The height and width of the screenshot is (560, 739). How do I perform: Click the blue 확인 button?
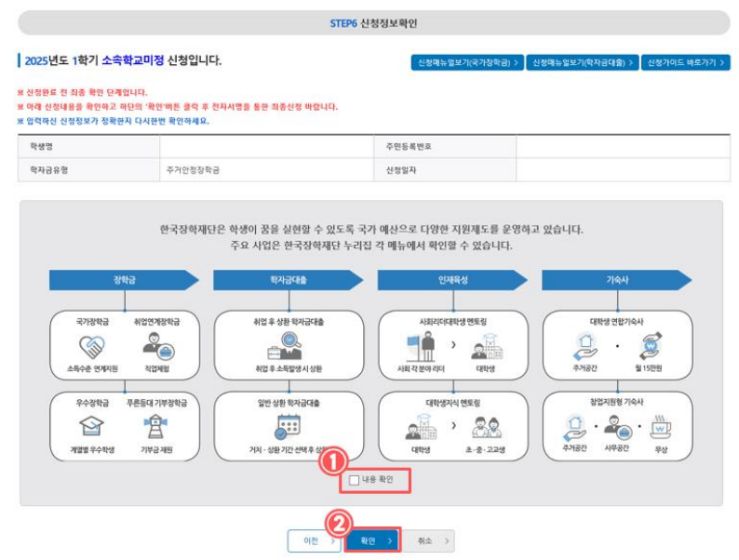[373, 540]
